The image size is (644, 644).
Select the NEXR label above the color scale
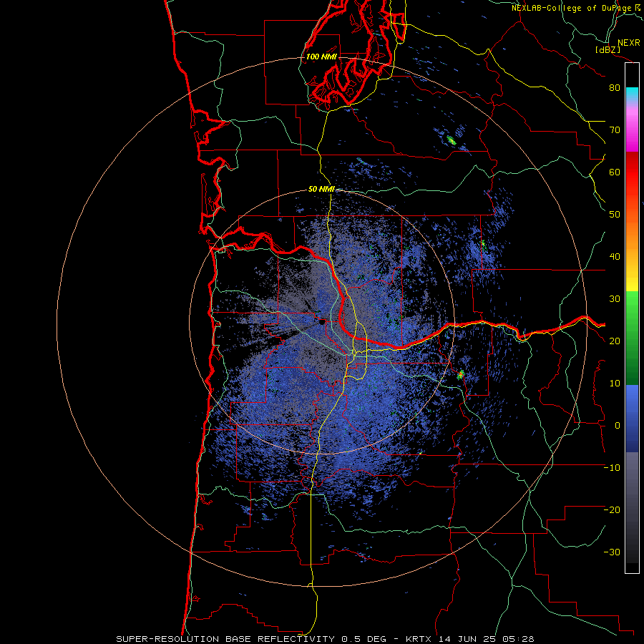click(x=628, y=43)
